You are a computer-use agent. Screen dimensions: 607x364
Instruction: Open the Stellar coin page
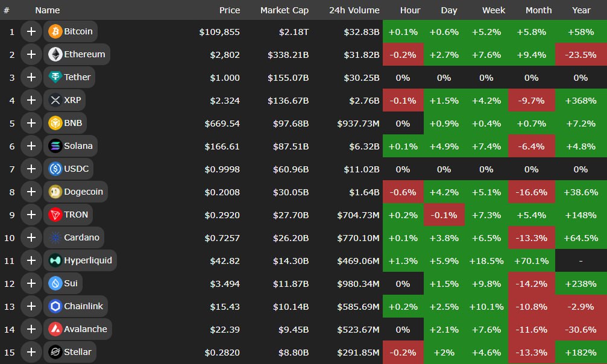pos(79,353)
